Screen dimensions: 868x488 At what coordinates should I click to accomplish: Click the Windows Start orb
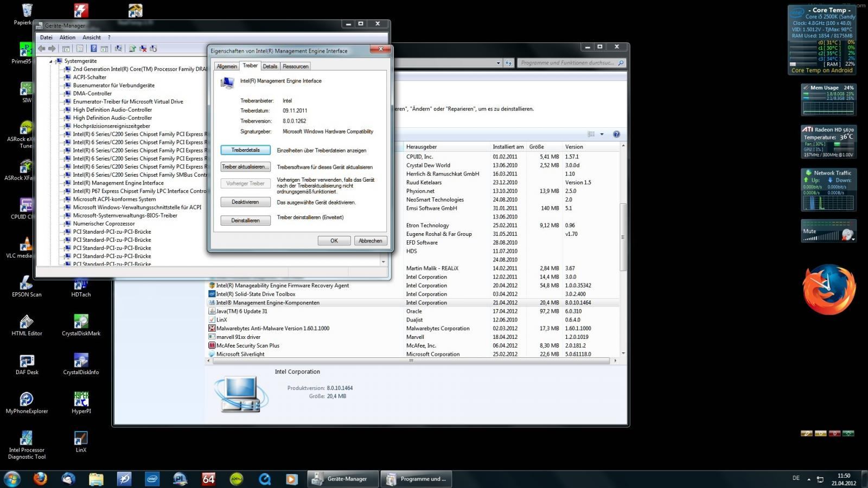coord(12,479)
